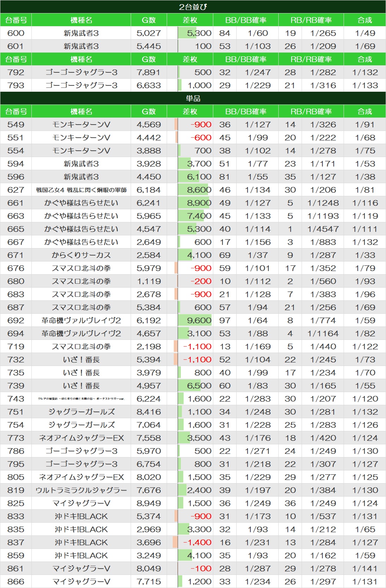Click 新鬼武者3 in row 594
The width and height of the screenshot is (386, 588).
pos(81,164)
